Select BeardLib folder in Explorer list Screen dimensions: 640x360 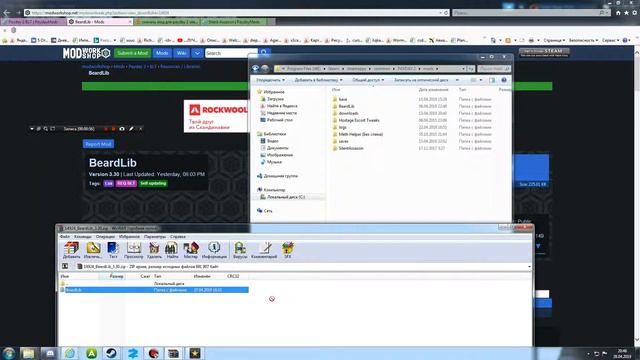point(347,106)
